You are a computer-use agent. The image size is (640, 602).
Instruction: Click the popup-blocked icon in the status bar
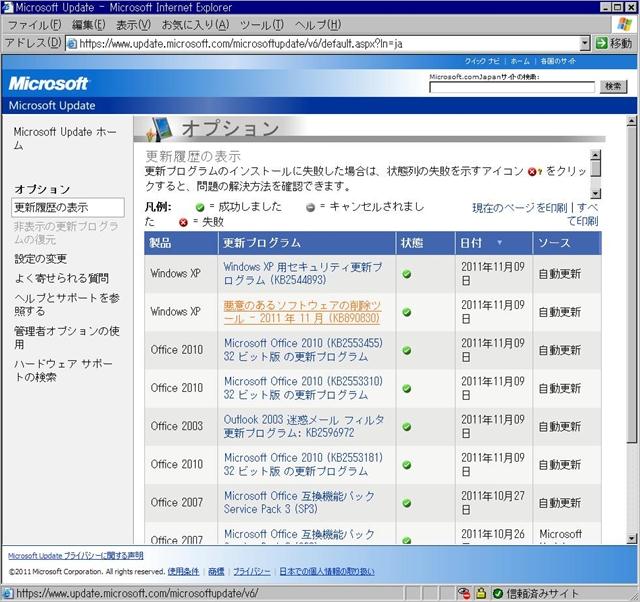click(464, 593)
